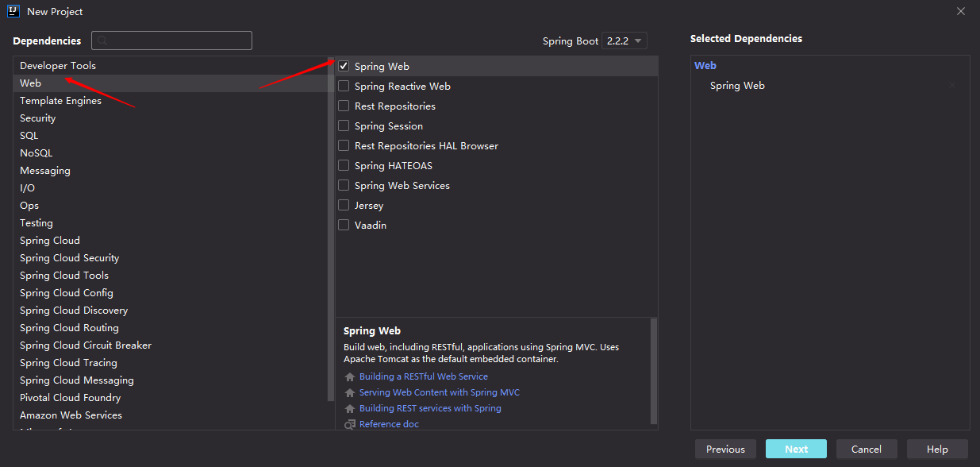Enable the Jersey checkbox

pyautogui.click(x=344, y=205)
